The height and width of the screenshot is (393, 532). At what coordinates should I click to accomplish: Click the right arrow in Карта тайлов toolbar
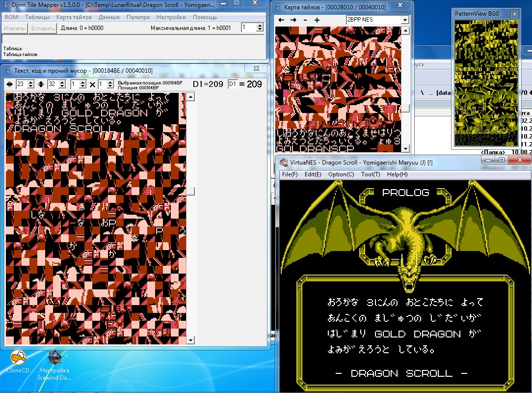[293, 20]
